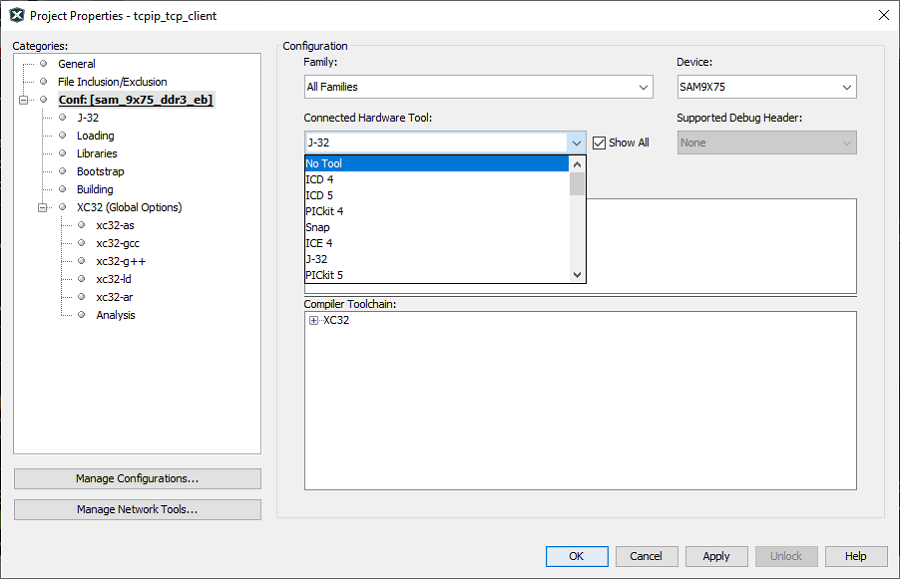Toggle Connected Hardware Tool dropdown arrow

tap(577, 143)
